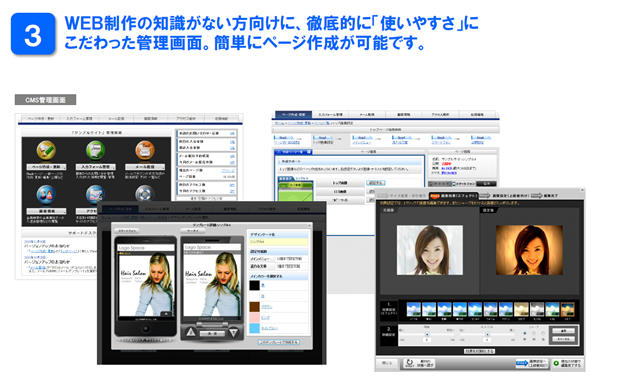618x385 pixels.
Task: Click the up triangle on feature phone preview
Action: pyautogui.click(x=191, y=332)
